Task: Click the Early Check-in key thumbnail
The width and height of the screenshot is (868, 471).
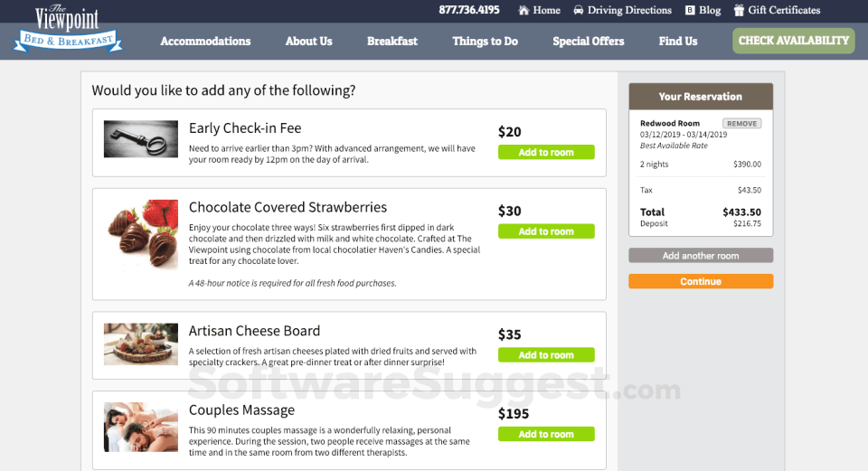Action: click(x=140, y=139)
